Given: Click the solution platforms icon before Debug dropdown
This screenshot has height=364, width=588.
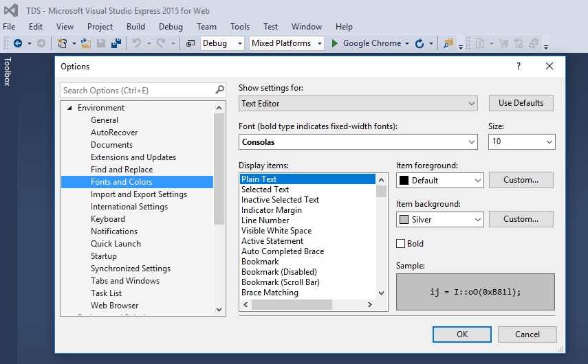Looking at the screenshot, I should point(190,43).
